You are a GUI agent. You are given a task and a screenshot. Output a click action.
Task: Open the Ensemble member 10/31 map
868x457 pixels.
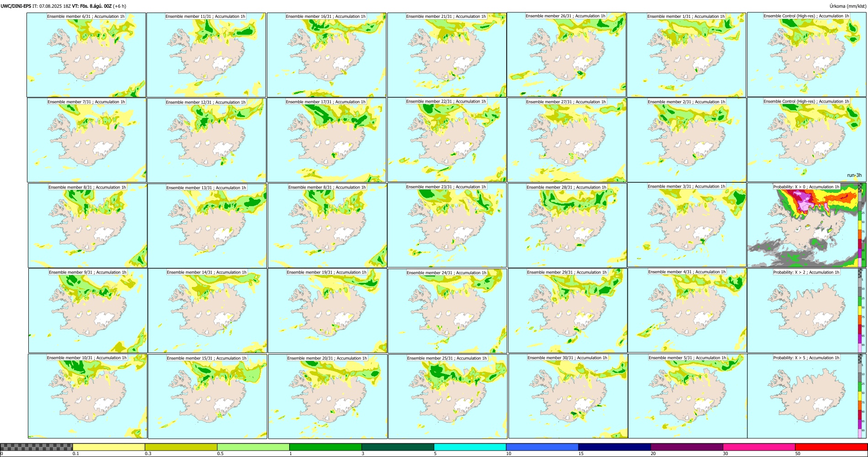point(87,396)
